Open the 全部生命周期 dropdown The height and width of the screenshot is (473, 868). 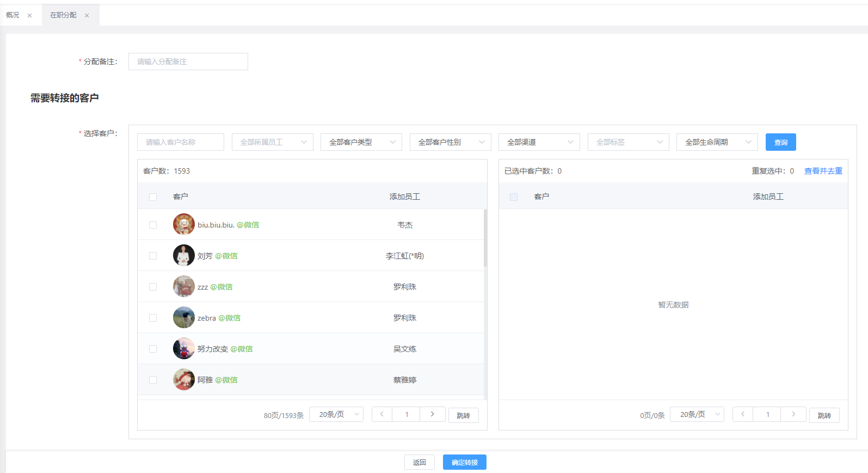coord(717,142)
